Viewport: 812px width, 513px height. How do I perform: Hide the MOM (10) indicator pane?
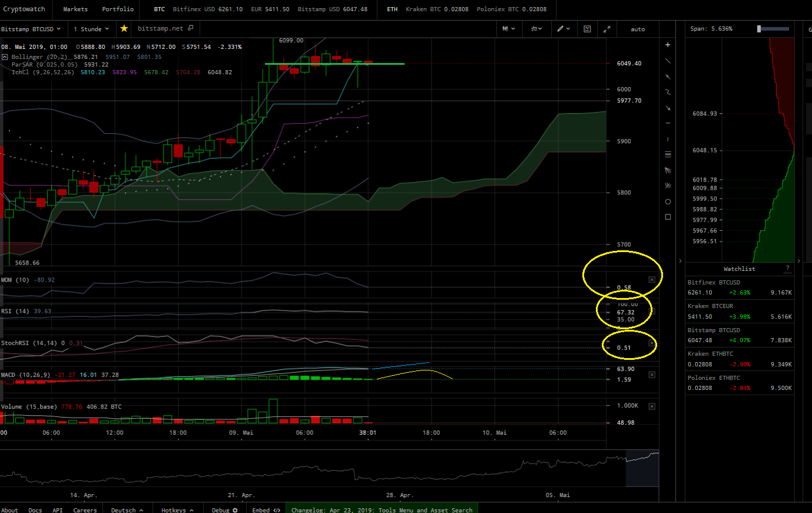click(652, 280)
